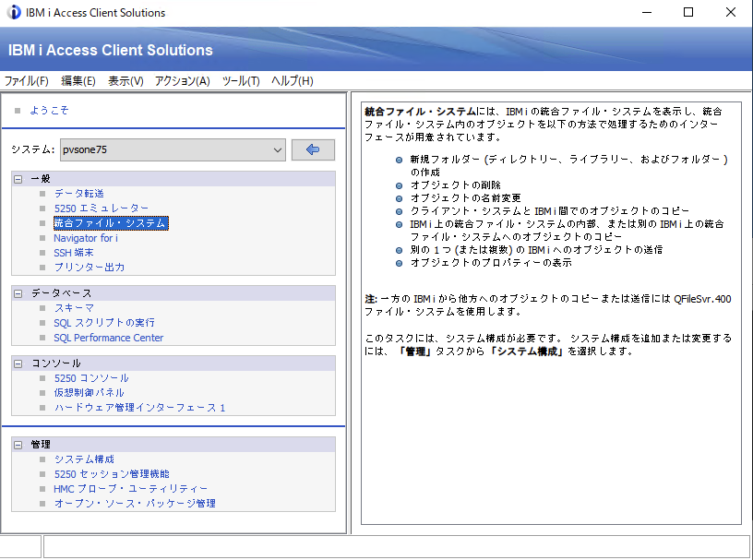This screenshot has width=753, height=560.
Task: Click the QFileSvr.400 text in note
Action: (x=702, y=299)
